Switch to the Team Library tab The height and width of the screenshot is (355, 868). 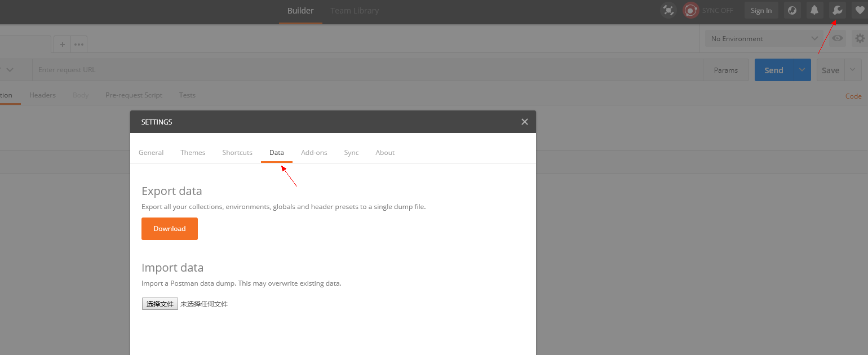coord(355,11)
